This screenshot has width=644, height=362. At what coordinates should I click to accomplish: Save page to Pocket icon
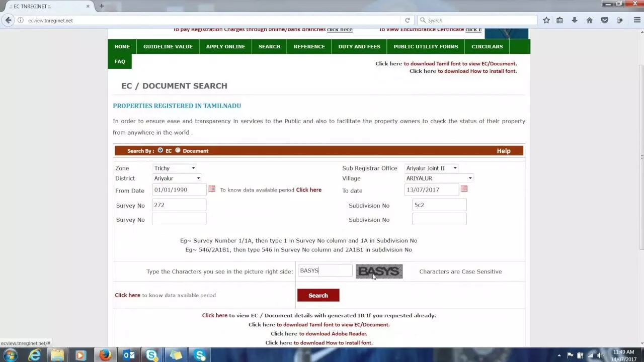tap(605, 20)
